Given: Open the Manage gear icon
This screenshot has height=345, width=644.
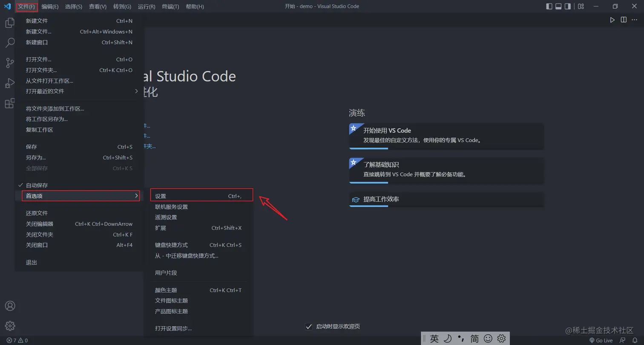Looking at the screenshot, I should 10,326.
